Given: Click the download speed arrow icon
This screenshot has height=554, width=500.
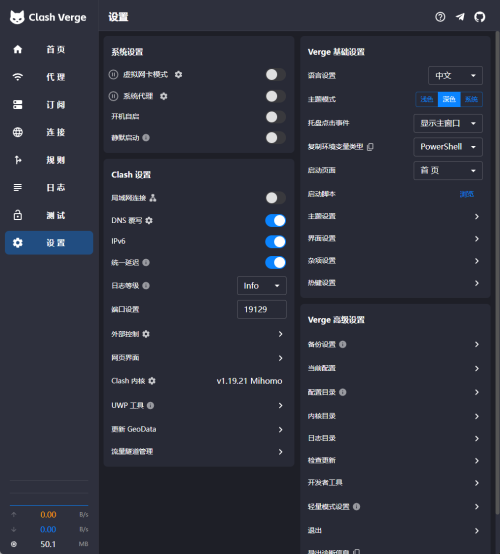Looking at the screenshot, I should tap(14, 529).
